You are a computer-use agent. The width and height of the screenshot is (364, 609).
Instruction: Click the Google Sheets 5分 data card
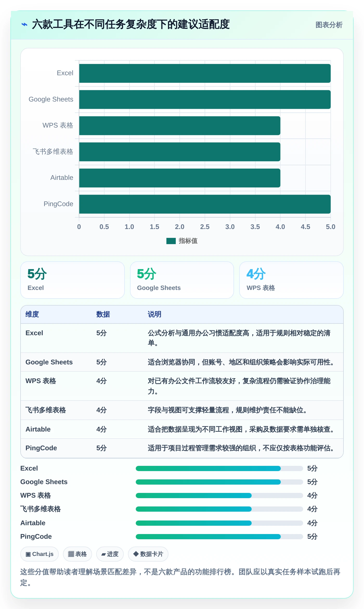[x=182, y=280]
